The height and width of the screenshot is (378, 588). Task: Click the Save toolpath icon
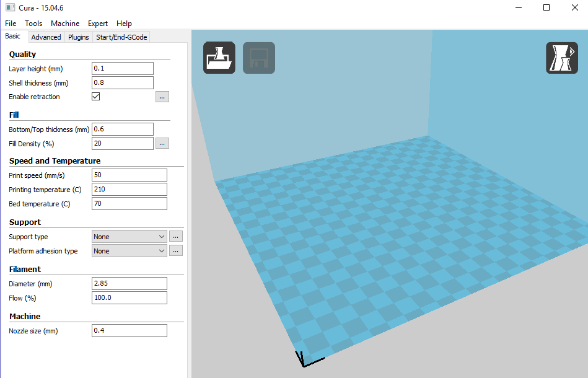pos(258,57)
